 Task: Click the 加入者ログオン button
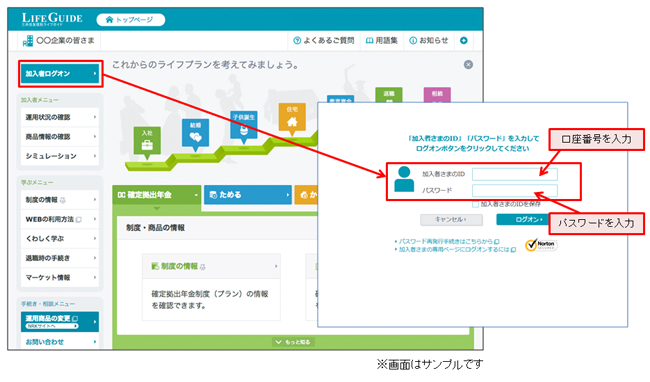[60, 74]
